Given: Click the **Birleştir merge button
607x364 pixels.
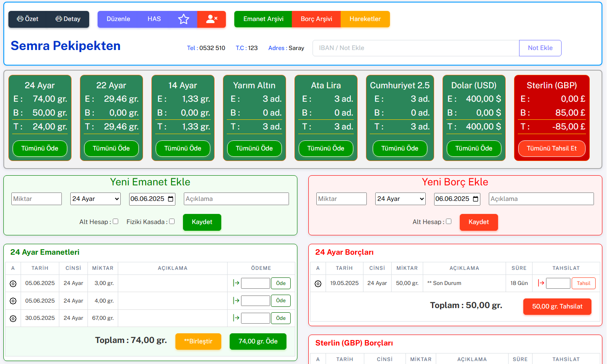Looking at the screenshot, I should (198, 341).
